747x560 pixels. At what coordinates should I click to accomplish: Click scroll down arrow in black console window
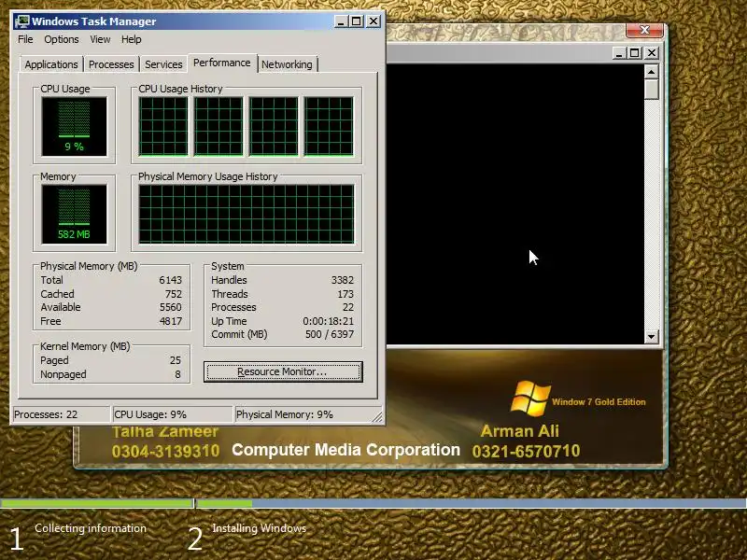[651, 336]
